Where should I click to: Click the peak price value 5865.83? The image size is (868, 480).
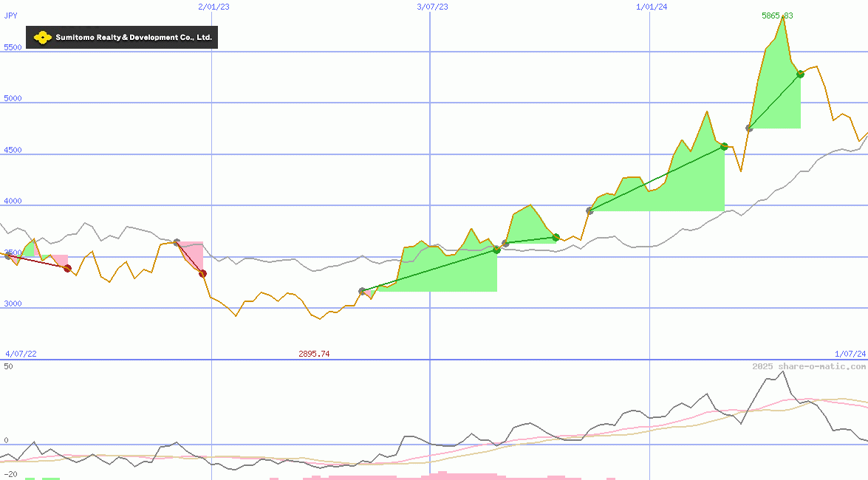click(777, 16)
